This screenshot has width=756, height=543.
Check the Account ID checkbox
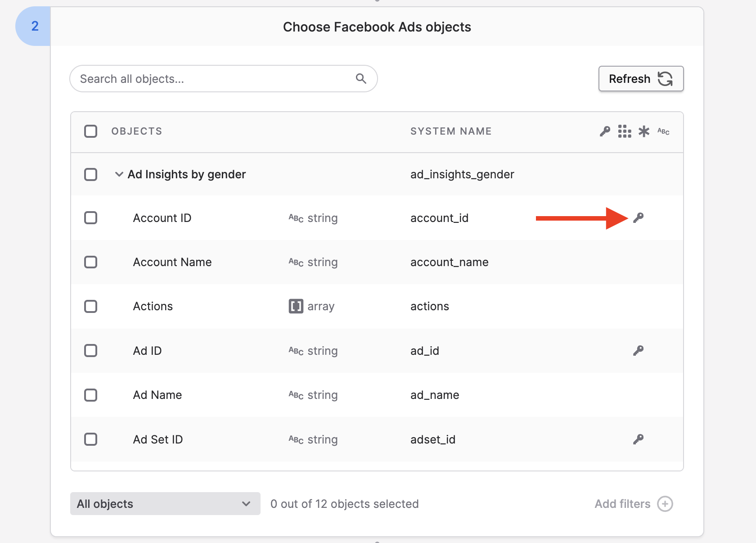91,218
